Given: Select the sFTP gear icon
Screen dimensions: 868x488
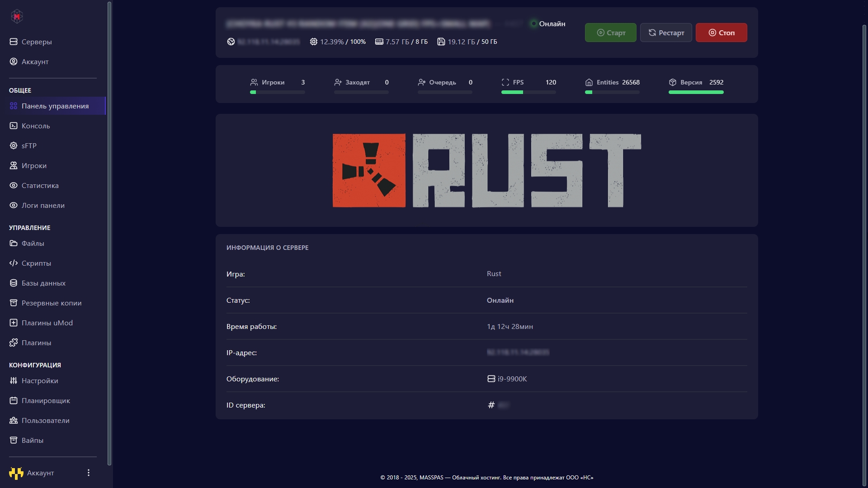Looking at the screenshot, I should coord(14,145).
